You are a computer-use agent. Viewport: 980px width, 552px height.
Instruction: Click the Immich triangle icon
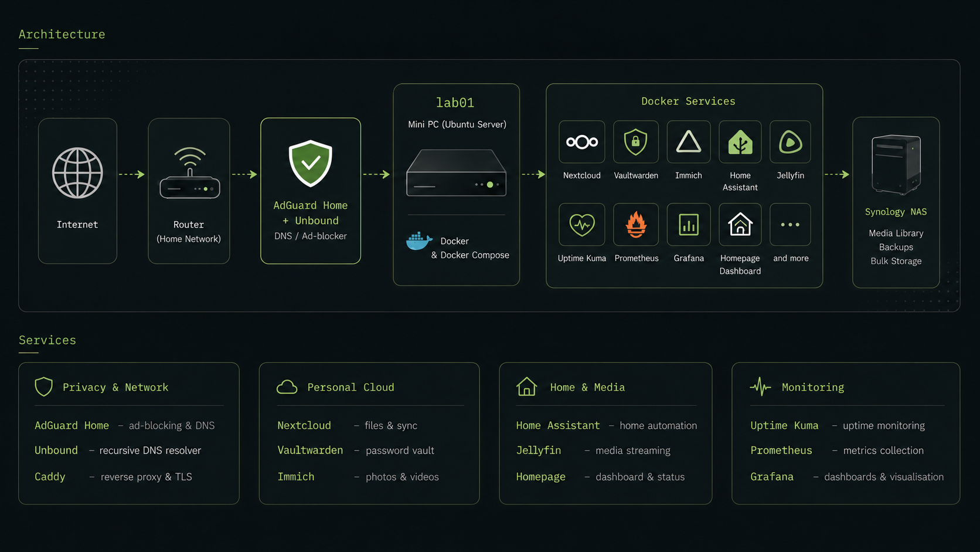pyautogui.click(x=689, y=142)
